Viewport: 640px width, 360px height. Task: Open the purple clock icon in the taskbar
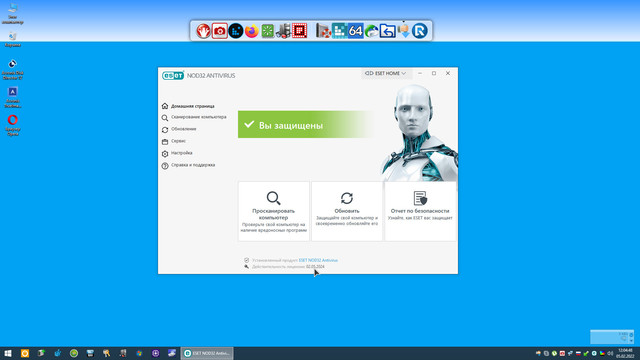[x=156, y=353]
